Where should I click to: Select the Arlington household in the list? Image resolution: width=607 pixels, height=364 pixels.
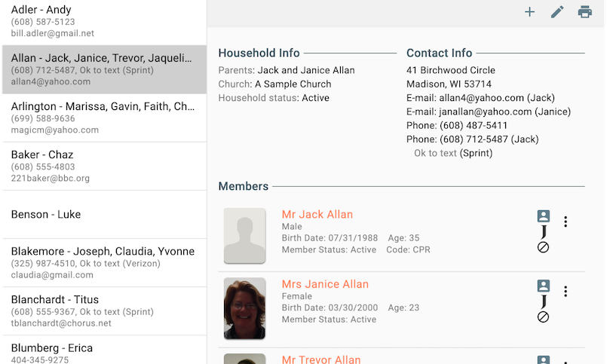click(103, 118)
